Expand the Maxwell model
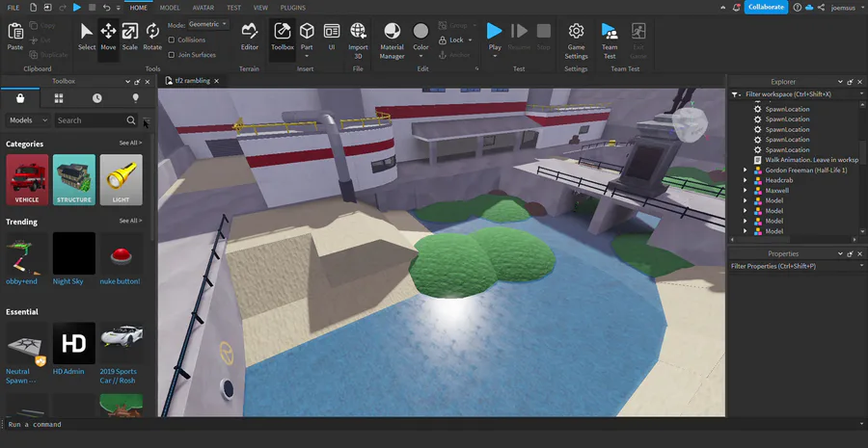The image size is (868, 448). [x=746, y=190]
